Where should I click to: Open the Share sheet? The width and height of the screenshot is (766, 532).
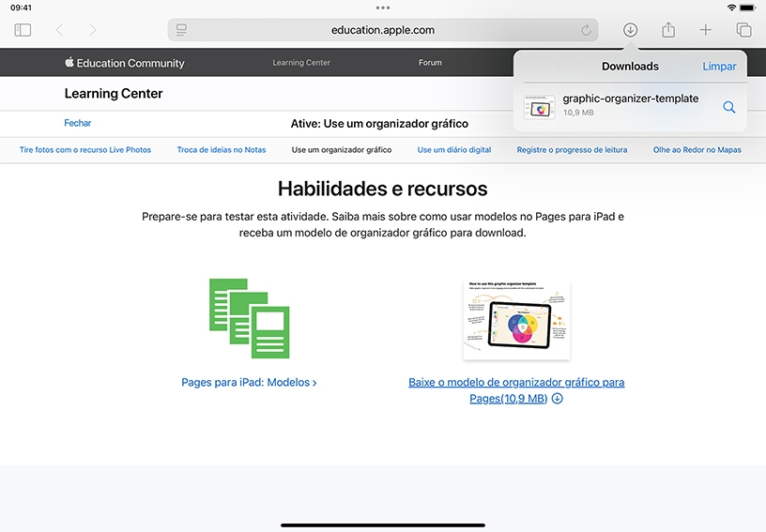[668, 30]
